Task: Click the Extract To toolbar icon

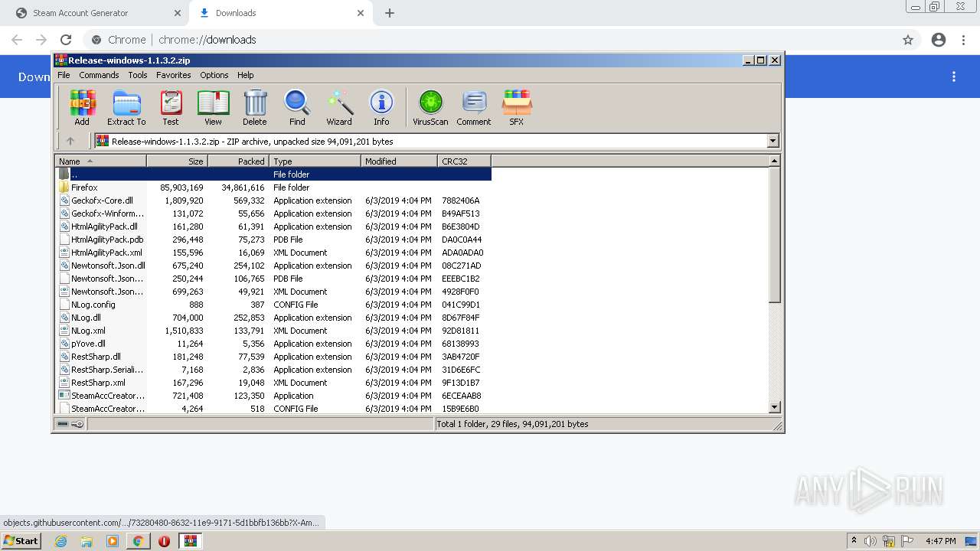Action: (x=126, y=108)
